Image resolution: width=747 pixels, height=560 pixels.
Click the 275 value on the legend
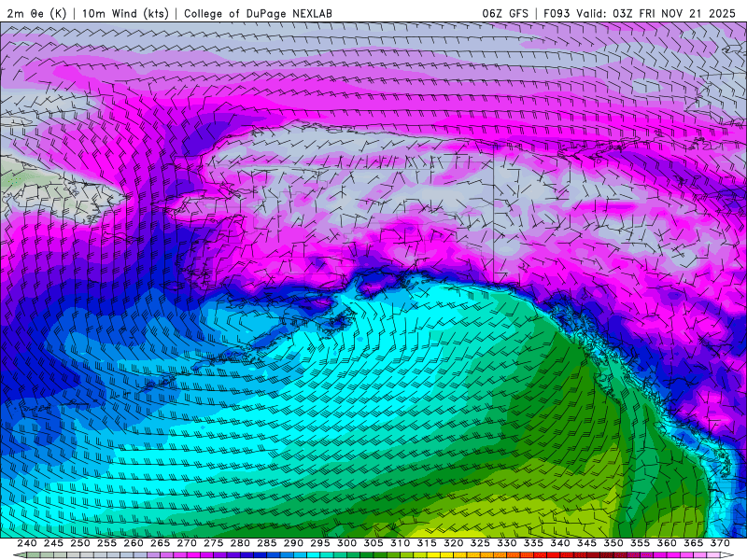point(214,543)
